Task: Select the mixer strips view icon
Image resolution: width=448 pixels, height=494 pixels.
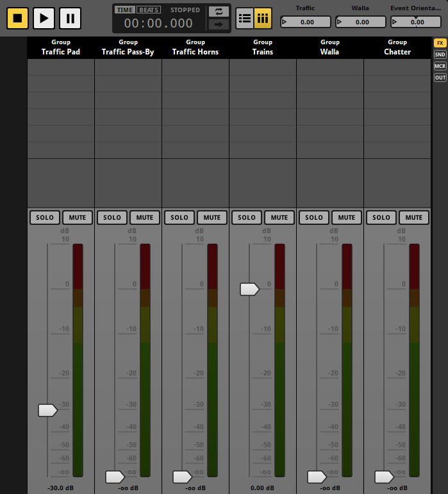Action: [263, 18]
